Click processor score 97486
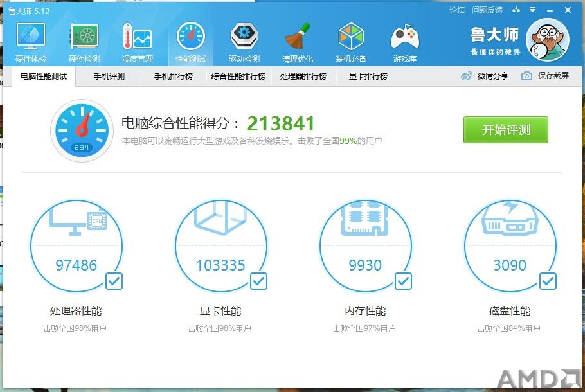This screenshot has width=585, height=392. [76, 265]
